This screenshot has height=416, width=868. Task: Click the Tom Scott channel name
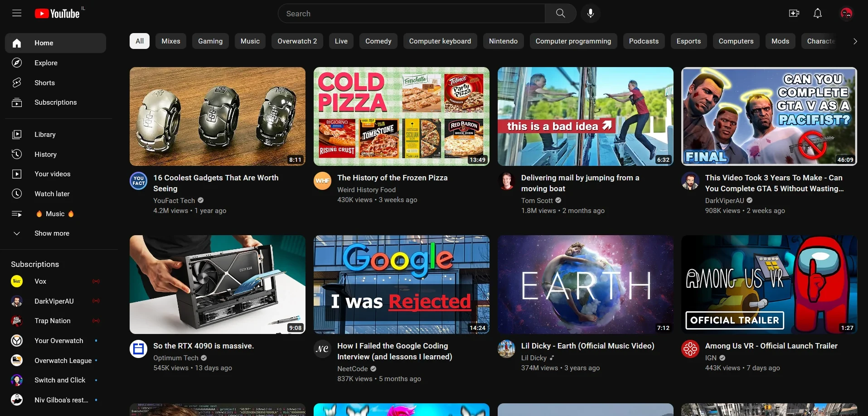[x=537, y=200]
